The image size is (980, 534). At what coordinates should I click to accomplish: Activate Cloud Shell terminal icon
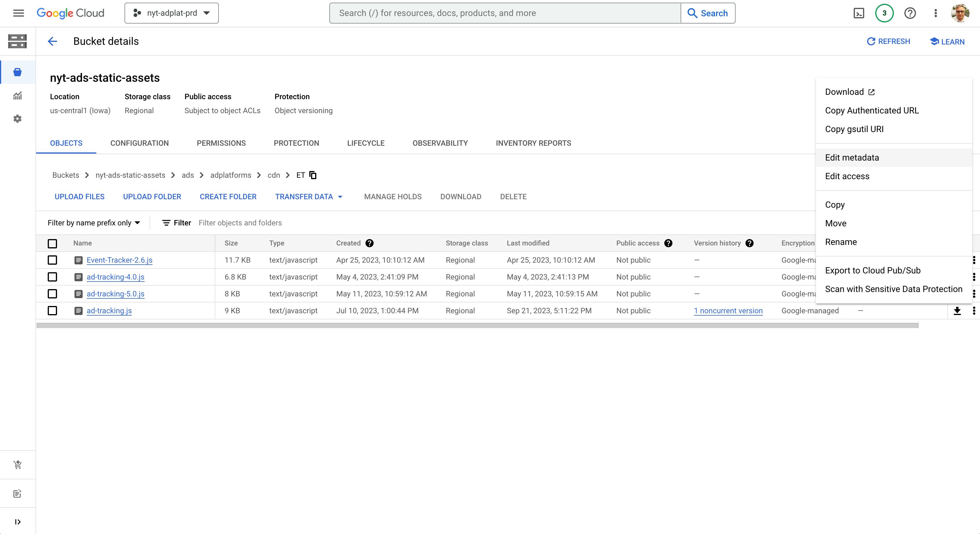click(859, 13)
